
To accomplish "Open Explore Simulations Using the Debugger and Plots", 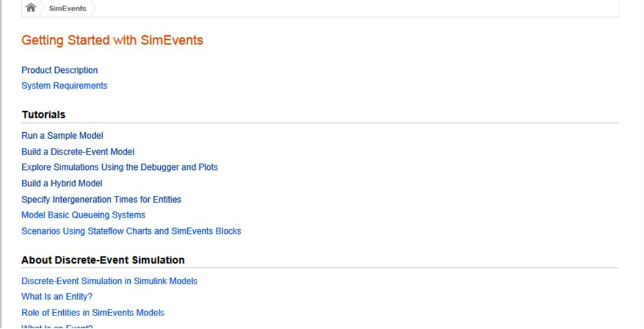I will 120,167.
